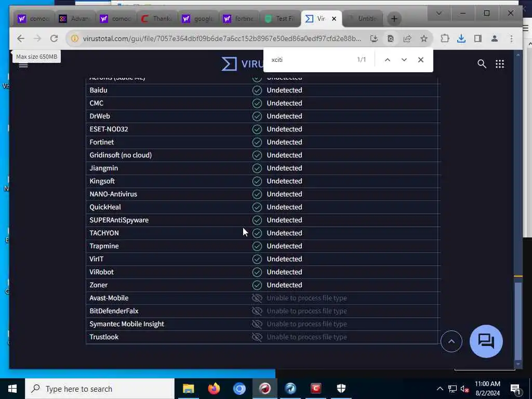Switch to the 'Untitle' tab
Screen dimensions: 532x399
click(x=362, y=19)
